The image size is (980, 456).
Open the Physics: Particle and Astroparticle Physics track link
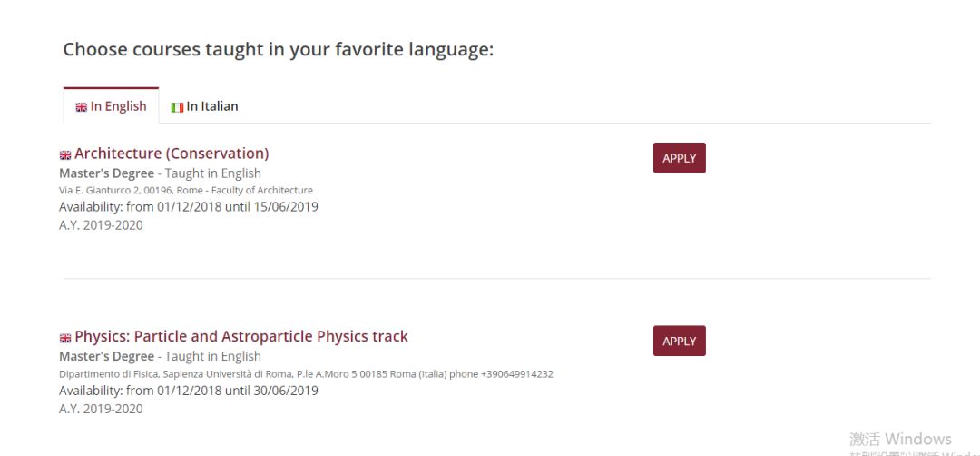[x=241, y=337]
